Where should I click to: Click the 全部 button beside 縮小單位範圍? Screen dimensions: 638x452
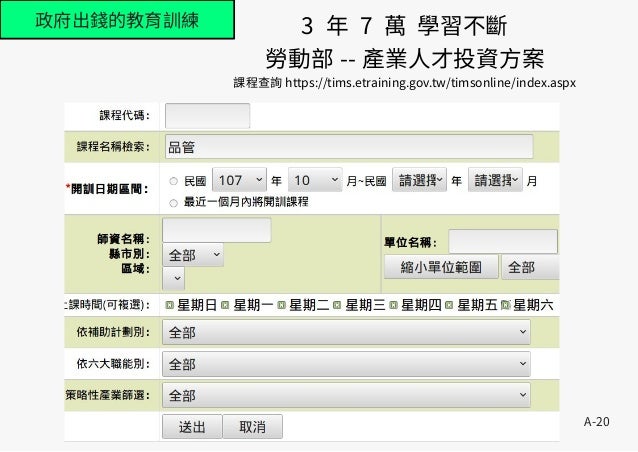tap(530, 267)
